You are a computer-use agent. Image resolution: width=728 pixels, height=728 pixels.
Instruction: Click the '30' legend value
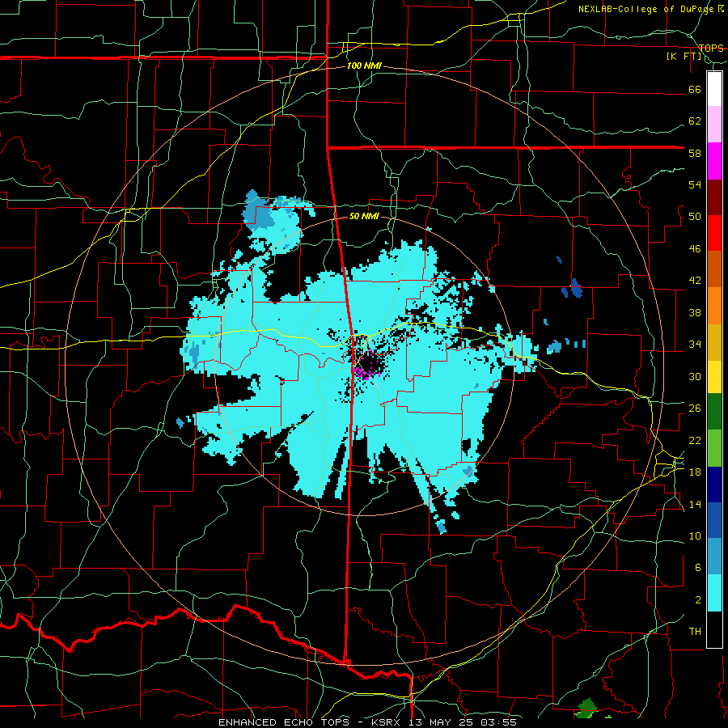[x=695, y=376]
